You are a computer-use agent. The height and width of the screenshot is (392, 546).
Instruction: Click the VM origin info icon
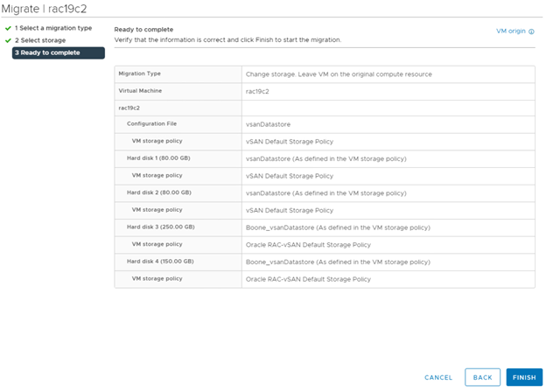(x=532, y=31)
